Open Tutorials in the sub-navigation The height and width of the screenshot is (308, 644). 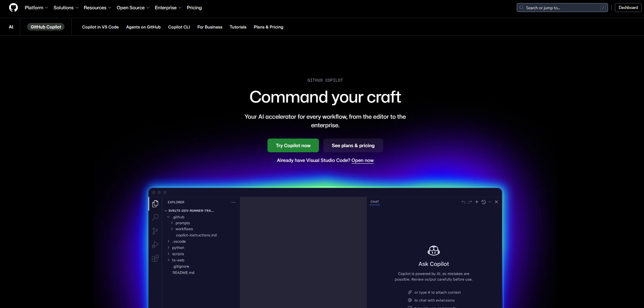tap(238, 27)
